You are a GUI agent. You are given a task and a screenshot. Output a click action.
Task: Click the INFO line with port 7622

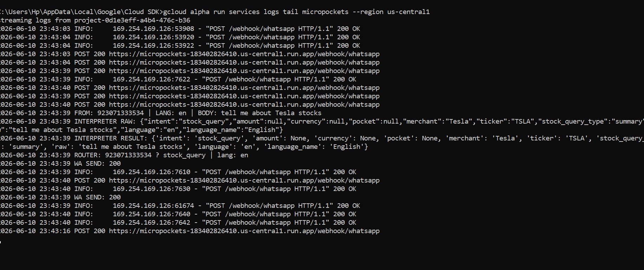point(178,79)
